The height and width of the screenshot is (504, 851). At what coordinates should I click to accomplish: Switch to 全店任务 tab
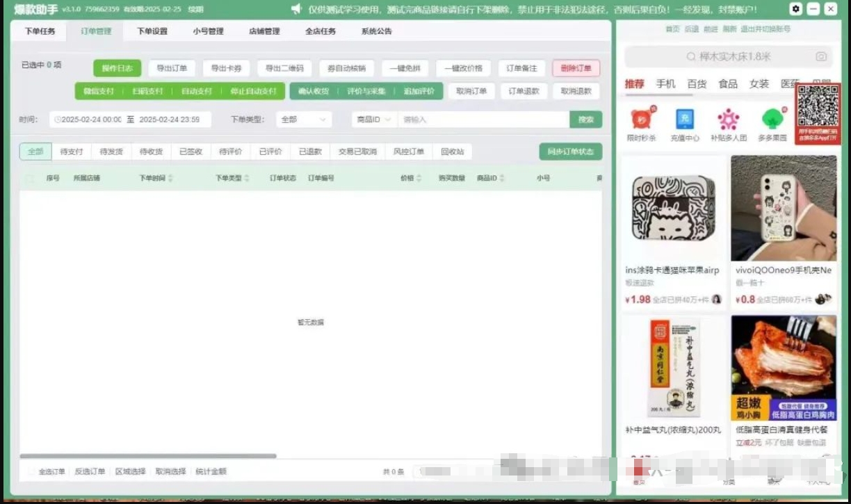point(321,31)
